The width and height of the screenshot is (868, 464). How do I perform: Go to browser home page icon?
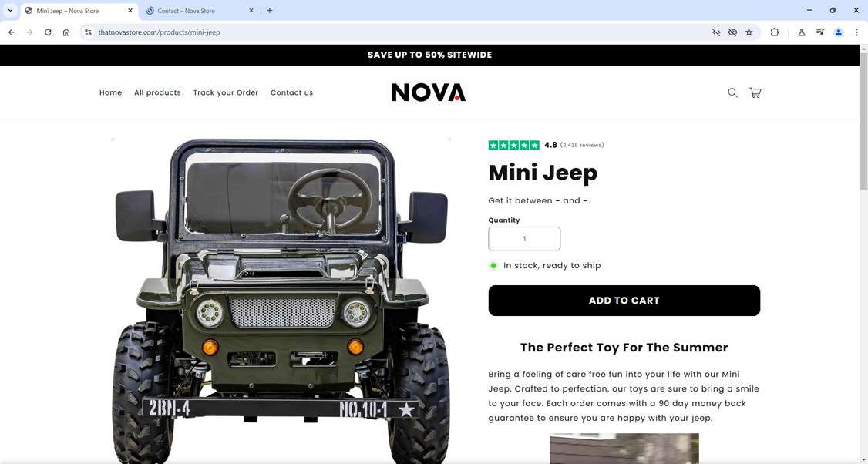(66, 32)
